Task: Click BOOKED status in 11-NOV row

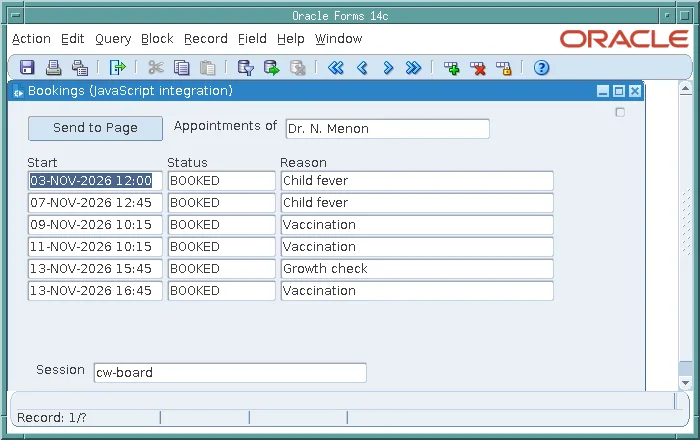Action: 221,247
